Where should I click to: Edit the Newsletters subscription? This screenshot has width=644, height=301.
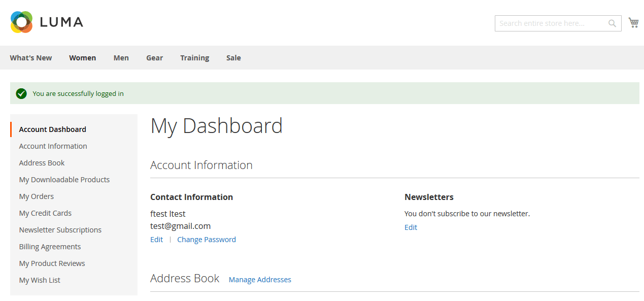(411, 227)
